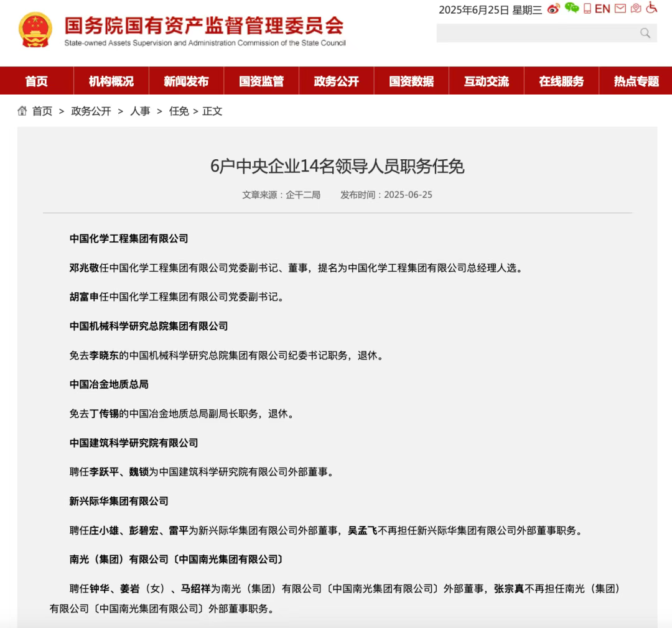Go to 人事 in the breadcrumb
672x628 pixels.
click(x=140, y=111)
